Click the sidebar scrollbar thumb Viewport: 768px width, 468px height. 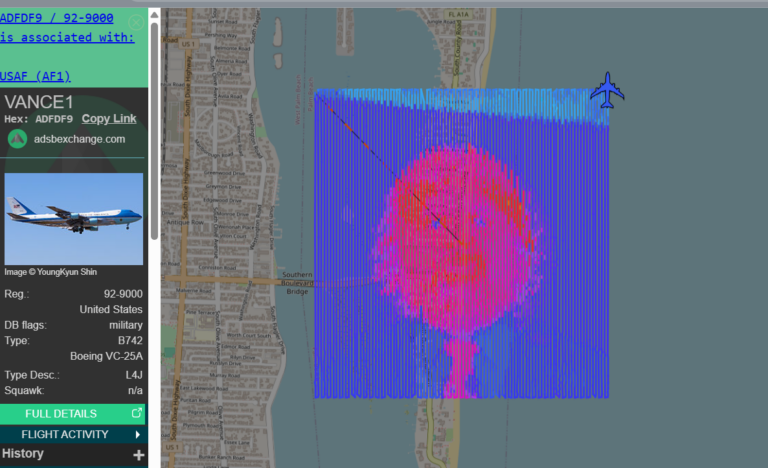pos(154,131)
